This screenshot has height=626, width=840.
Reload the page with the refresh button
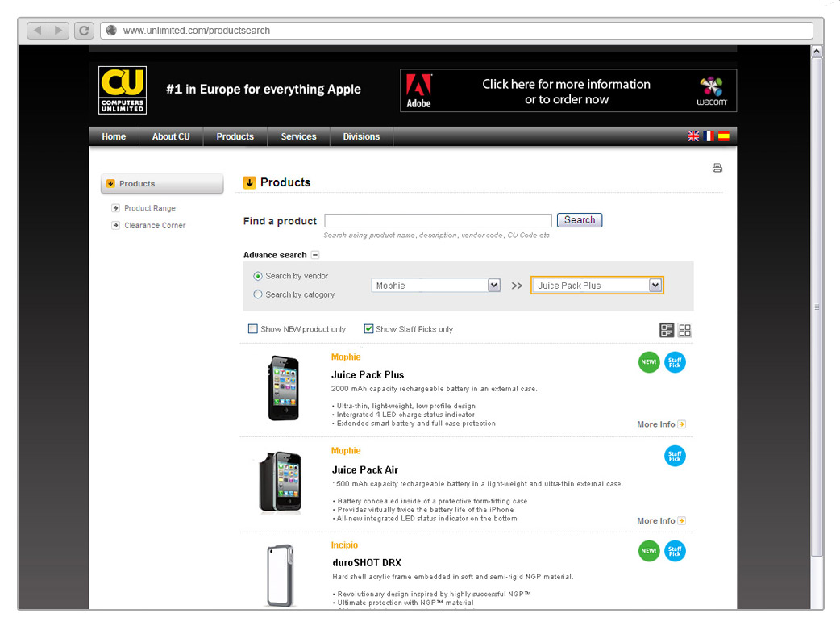click(84, 31)
